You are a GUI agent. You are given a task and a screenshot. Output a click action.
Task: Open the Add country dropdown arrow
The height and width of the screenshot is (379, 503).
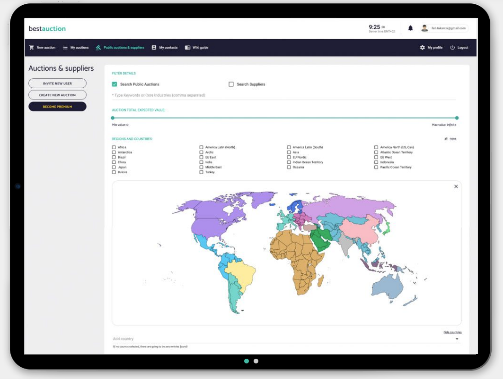point(457,339)
